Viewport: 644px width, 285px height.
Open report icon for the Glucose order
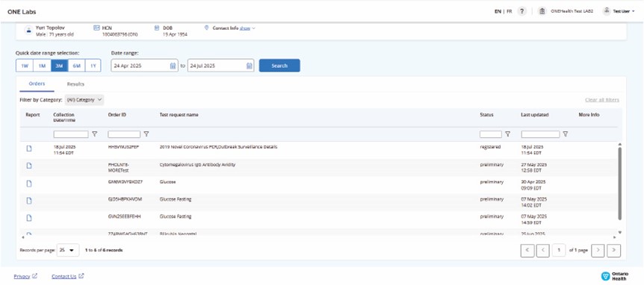click(29, 184)
